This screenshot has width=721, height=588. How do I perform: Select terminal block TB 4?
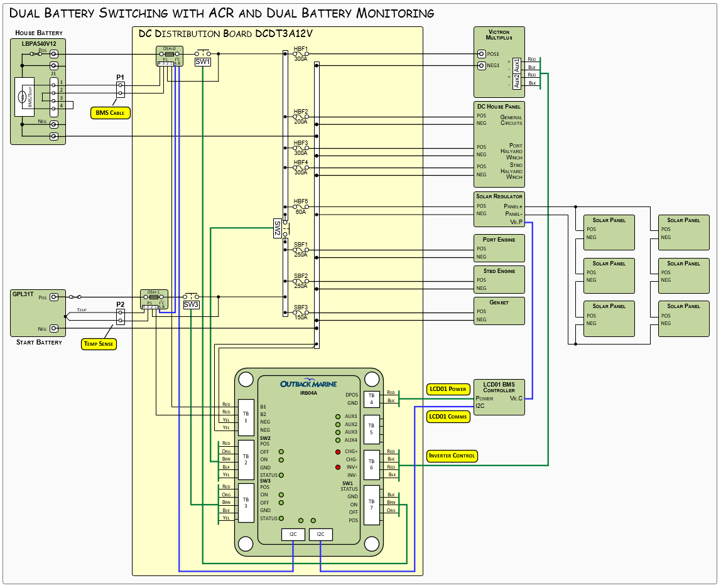point(372,399)
